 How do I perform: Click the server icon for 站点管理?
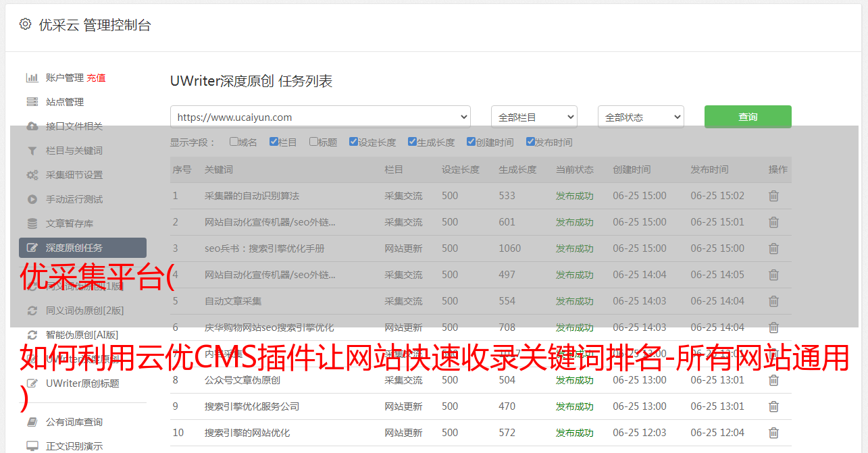pyautogui.click(x=32, y=102)
